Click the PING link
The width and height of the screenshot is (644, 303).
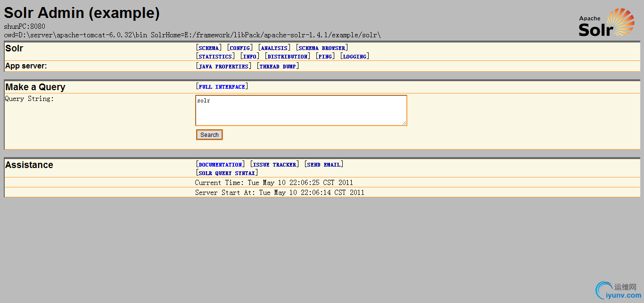[325, 57]
